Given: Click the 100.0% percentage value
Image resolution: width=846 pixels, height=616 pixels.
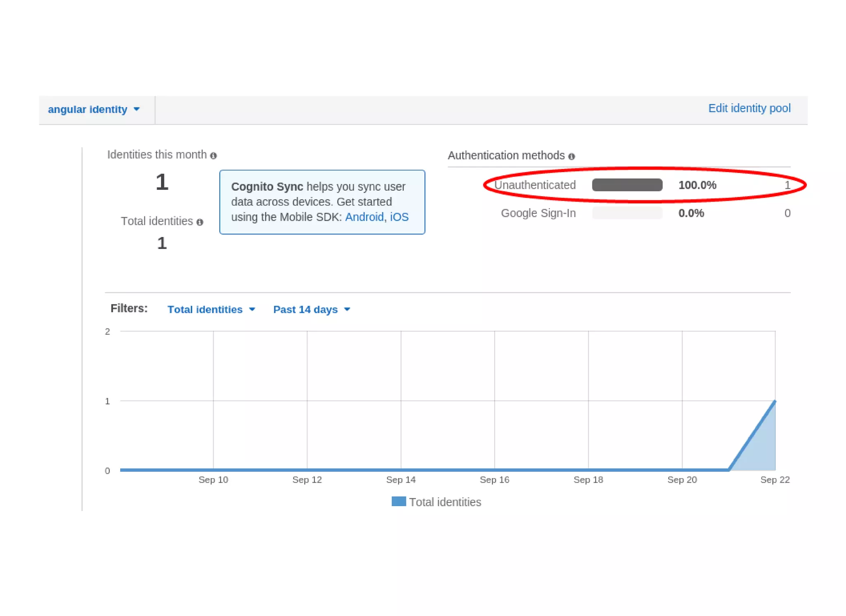Looking at the screenshot, I should tap(697, 185).
